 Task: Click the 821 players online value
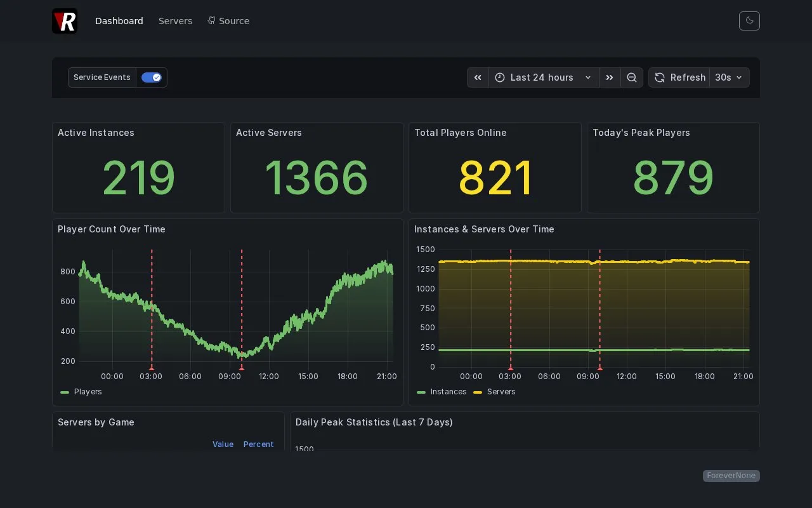pyautogui.click(x=495, y=178)
